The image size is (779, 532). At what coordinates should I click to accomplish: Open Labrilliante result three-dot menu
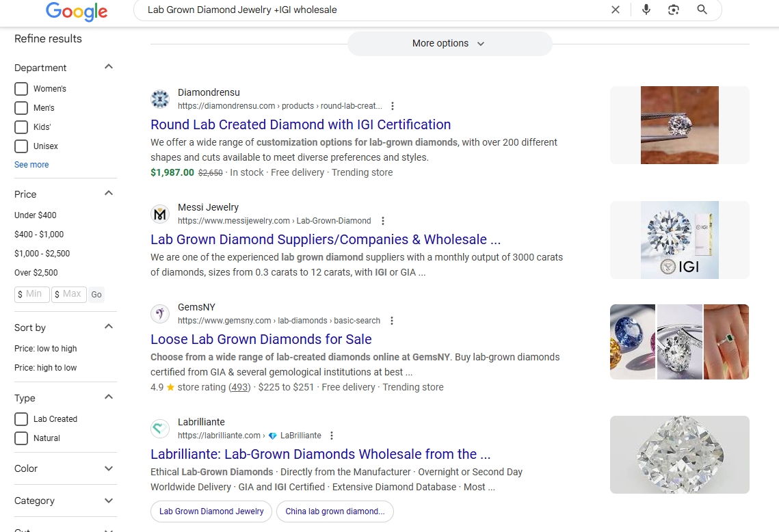[332, 435]
